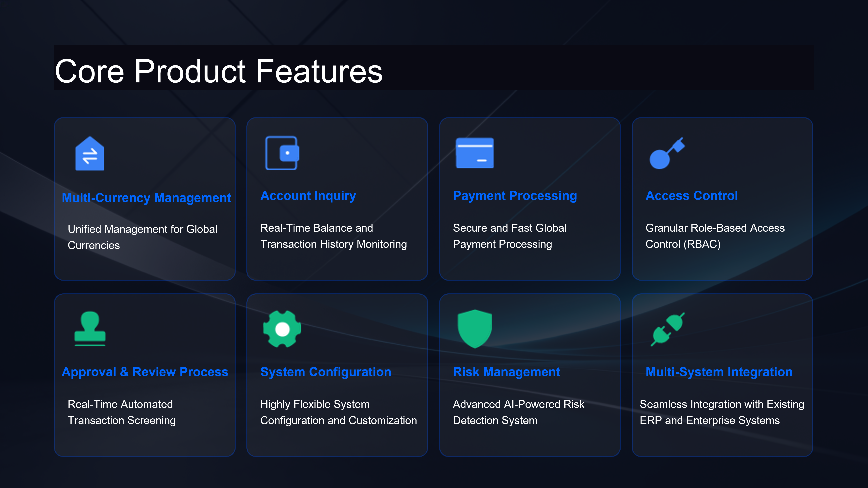The image size is (868, 488).
Task: Click the Multi-Currency exchange house icon
Action: 90,154
